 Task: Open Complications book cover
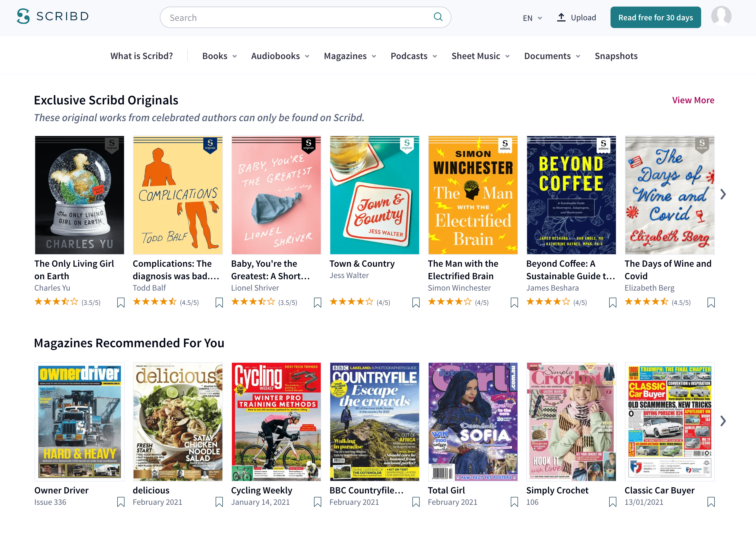coord(178,195)
